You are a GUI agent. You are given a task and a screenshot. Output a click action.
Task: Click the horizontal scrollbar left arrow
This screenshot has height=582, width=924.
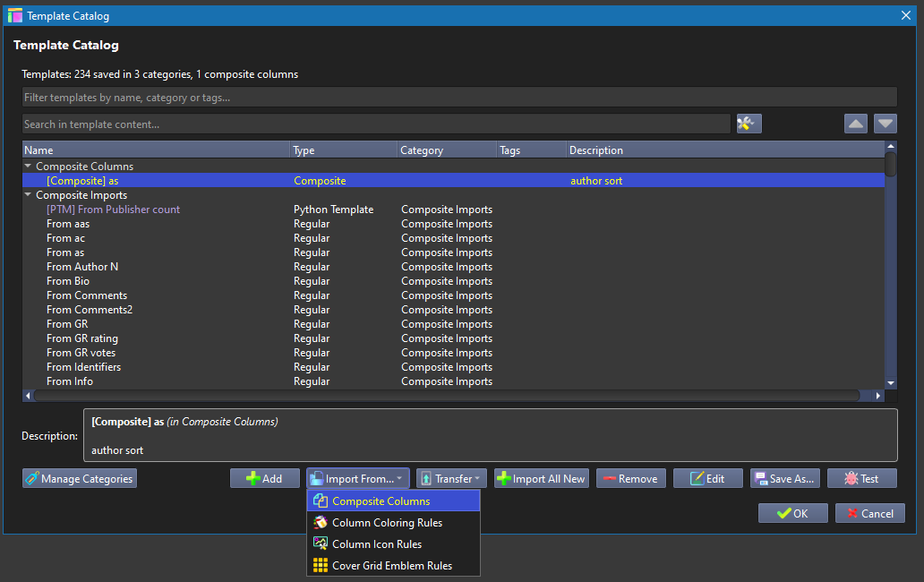click(29, 396)
